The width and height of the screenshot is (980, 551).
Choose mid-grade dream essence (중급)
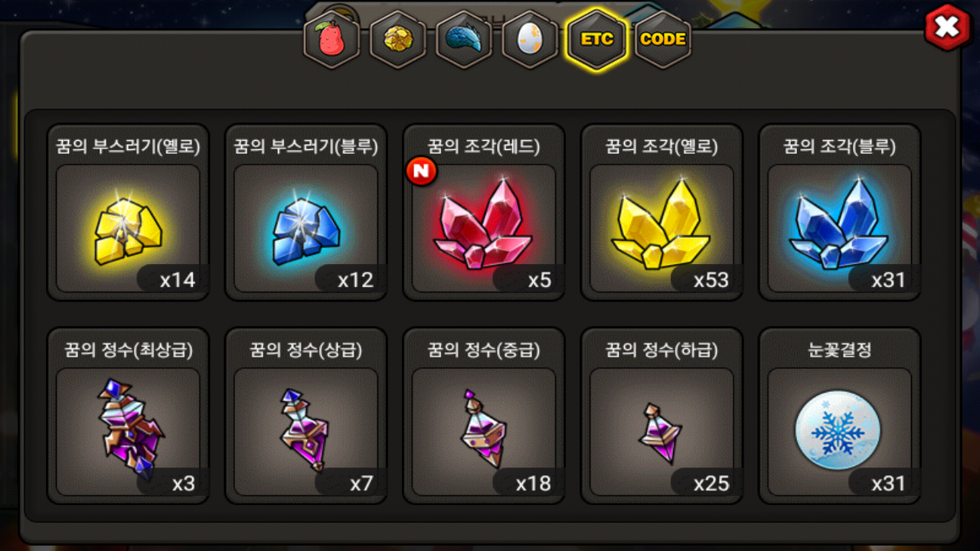coord(484,416)
